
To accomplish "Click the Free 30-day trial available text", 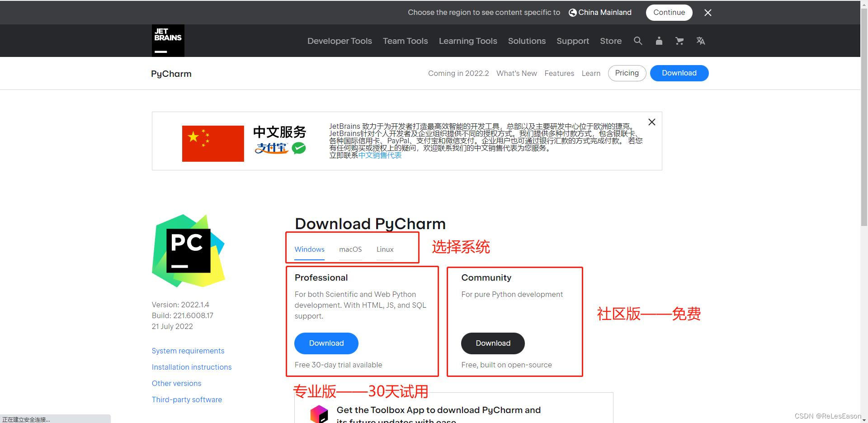I will [x=338, y=365].
